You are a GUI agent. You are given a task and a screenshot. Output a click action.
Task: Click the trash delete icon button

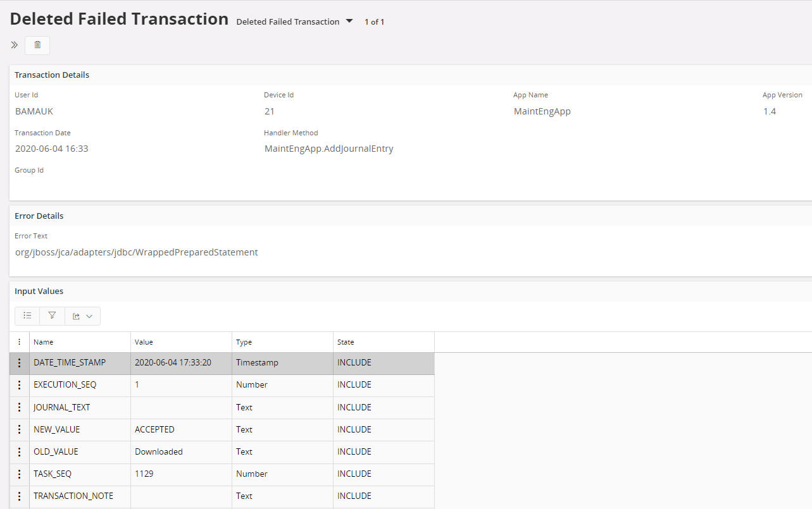(x=37, y=45)
